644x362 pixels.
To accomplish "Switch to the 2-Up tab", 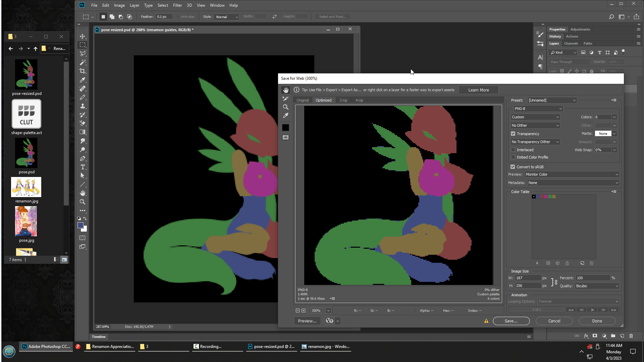I will 343,100.
